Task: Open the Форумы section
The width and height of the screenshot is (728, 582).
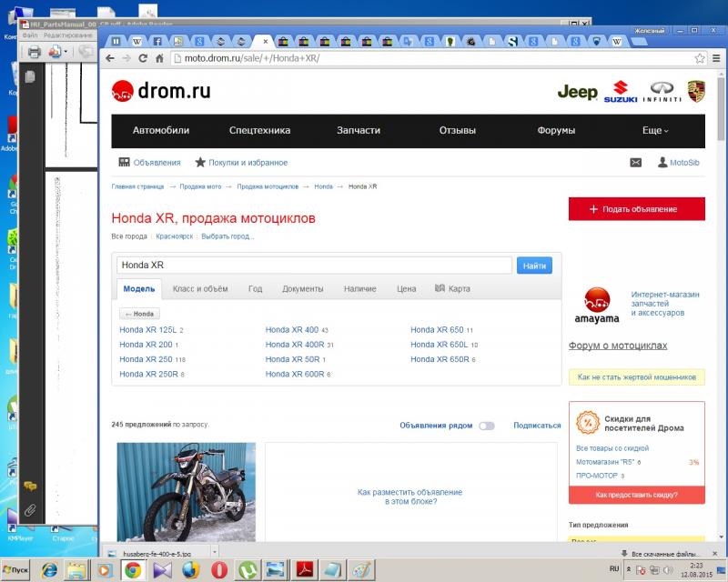Action: pyautogui.click(x=556, y=131)
